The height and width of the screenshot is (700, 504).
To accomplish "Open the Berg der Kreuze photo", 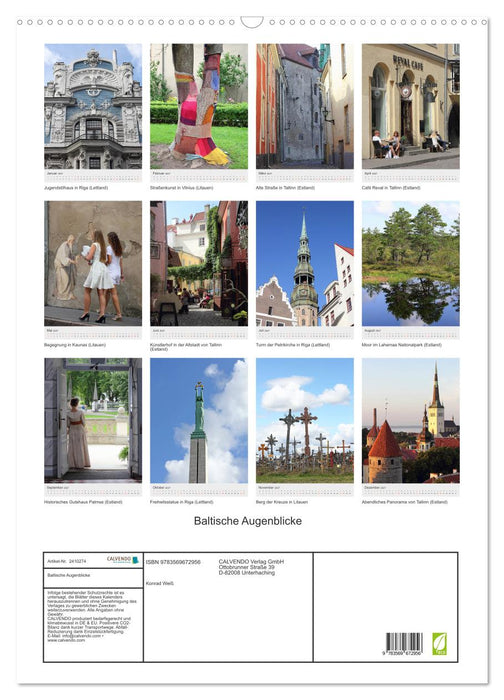I will click(x=304, y=421).
